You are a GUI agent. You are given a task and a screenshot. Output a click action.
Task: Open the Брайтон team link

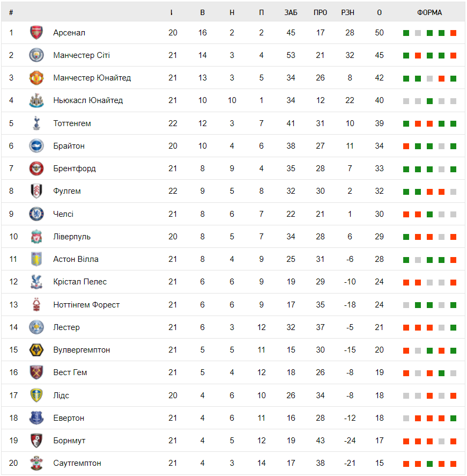click(69, 146)
